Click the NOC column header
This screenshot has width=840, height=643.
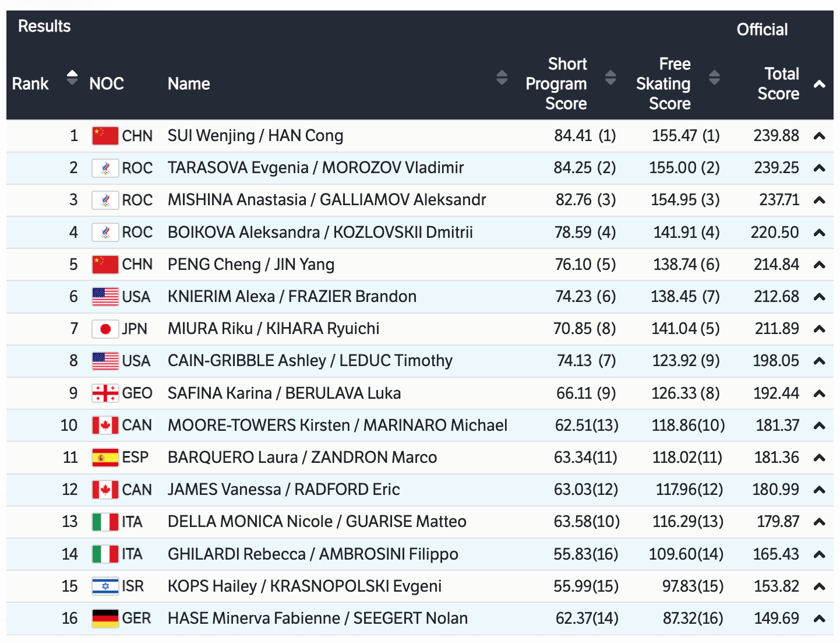pos(107,84)
